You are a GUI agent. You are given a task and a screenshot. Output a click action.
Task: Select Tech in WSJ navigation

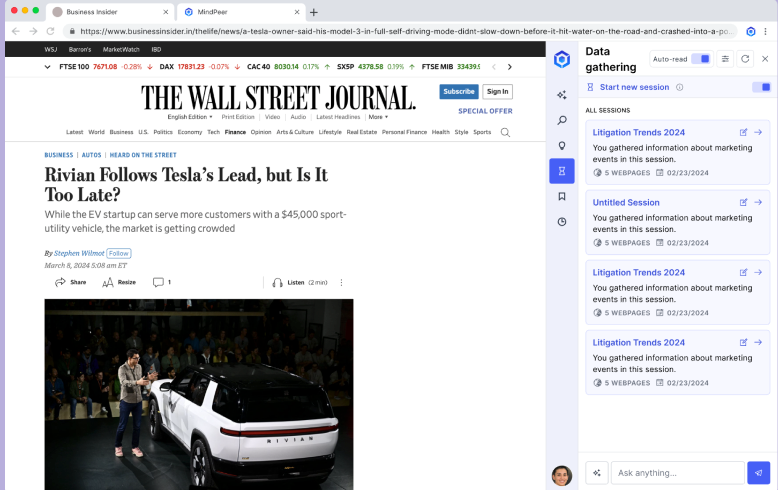213,132
